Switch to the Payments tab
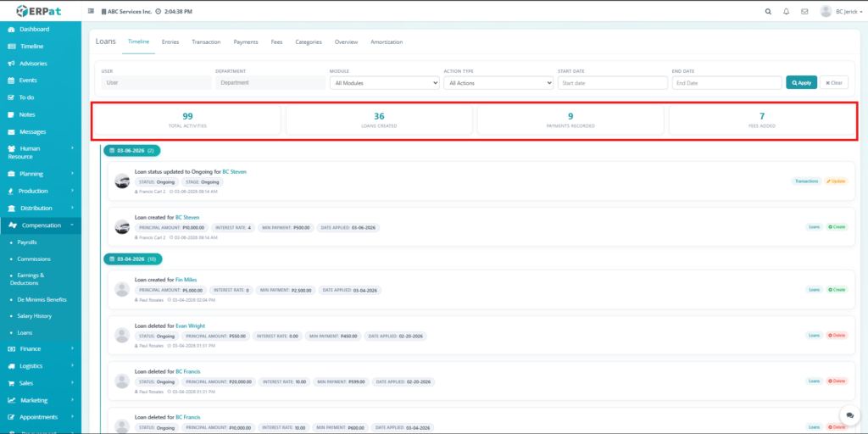 (x=246, y=42)
